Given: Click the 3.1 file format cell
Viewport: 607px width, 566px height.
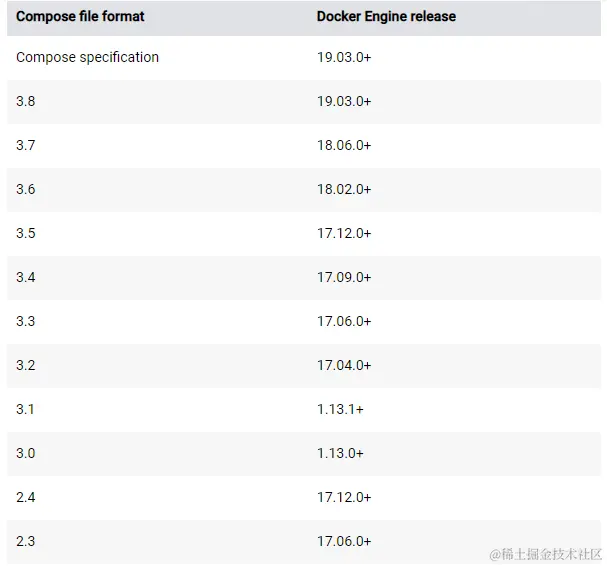Looking at the screenshot, I should pos(26,409).
